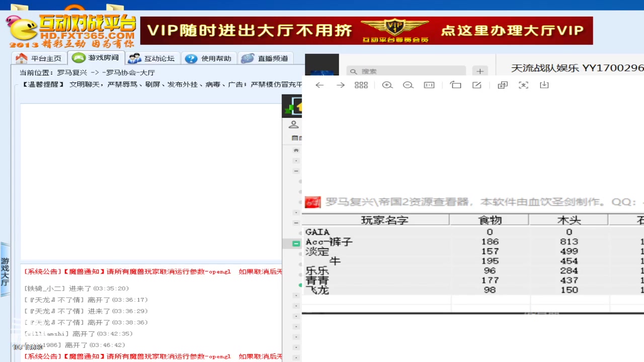Zoom in on the image

[x=387, y=85]
